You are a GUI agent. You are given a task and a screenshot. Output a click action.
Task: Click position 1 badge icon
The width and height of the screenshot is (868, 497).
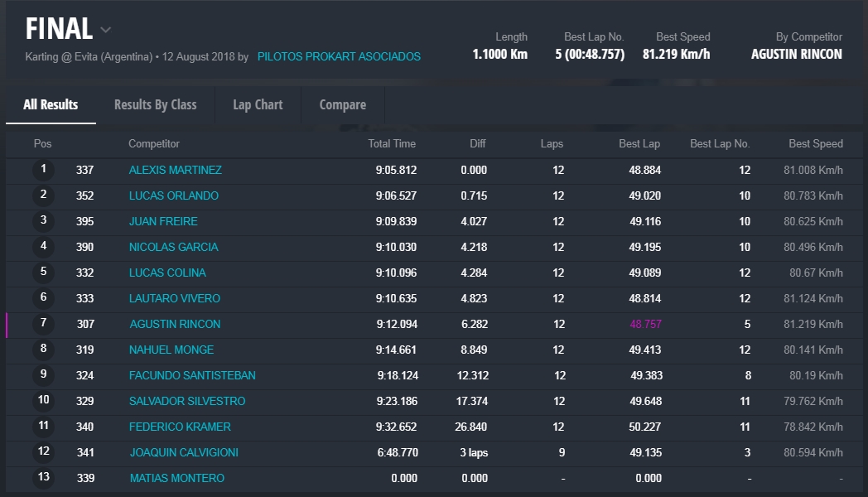[x=43, y=170]
